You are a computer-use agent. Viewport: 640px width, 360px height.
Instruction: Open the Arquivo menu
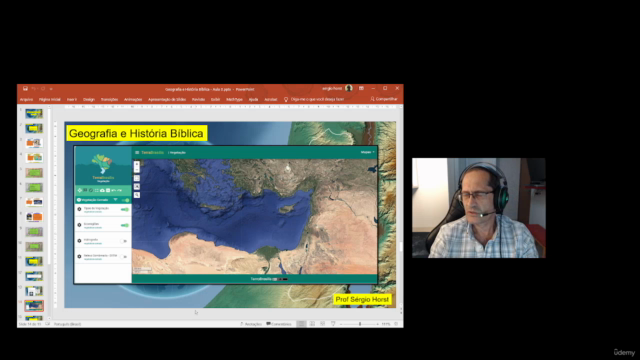pos(27,99)
